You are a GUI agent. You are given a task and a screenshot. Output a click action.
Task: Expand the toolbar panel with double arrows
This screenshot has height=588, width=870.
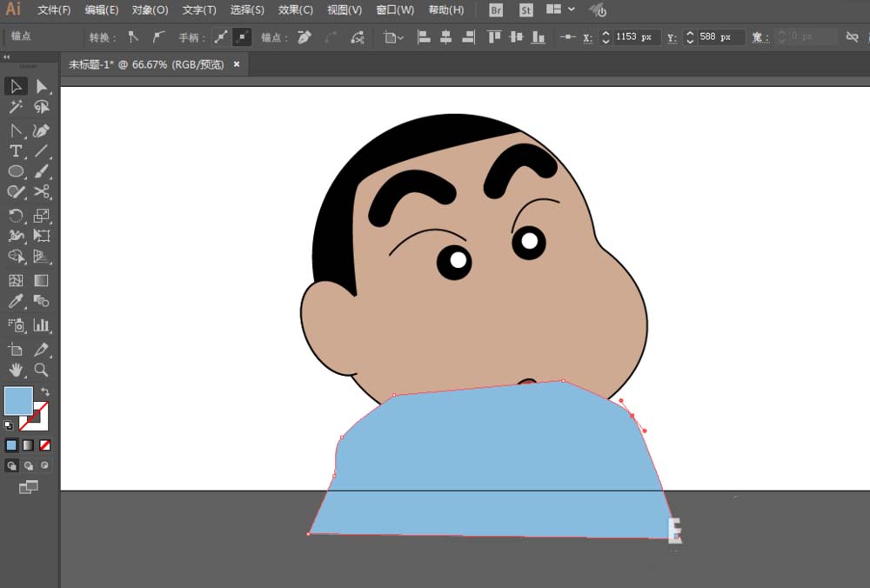coord(8,57)
